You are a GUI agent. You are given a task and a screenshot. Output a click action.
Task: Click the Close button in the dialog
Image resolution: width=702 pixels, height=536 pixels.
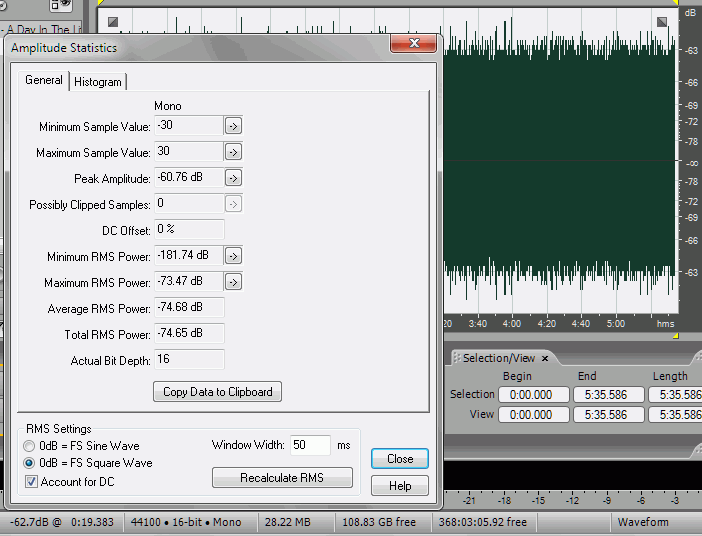click(400, 459)
